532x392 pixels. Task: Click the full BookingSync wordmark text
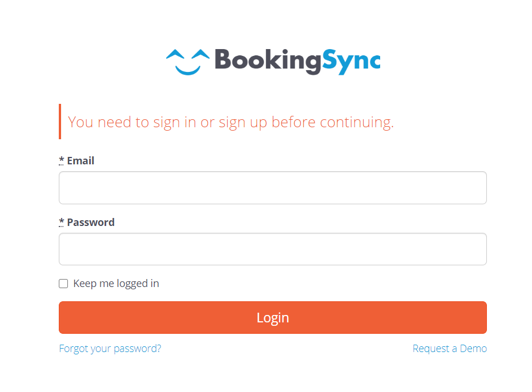(298, 62)
